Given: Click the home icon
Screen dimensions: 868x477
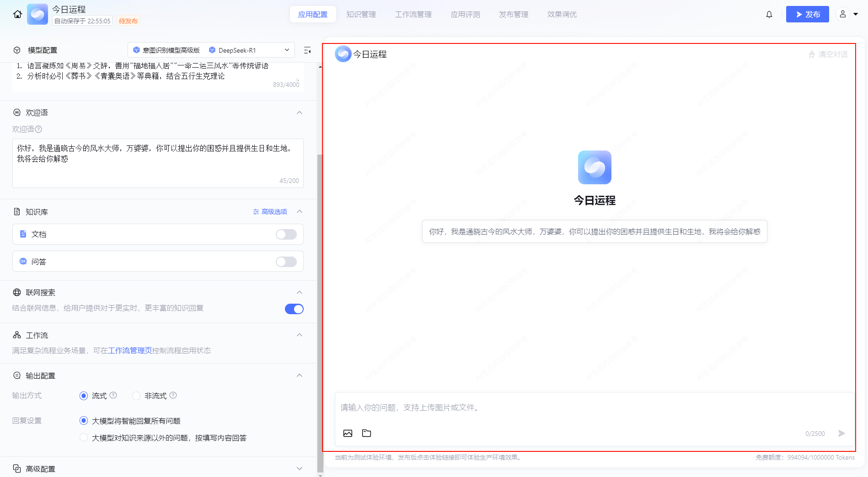Looking at the screenshot, I should point(17,14).
